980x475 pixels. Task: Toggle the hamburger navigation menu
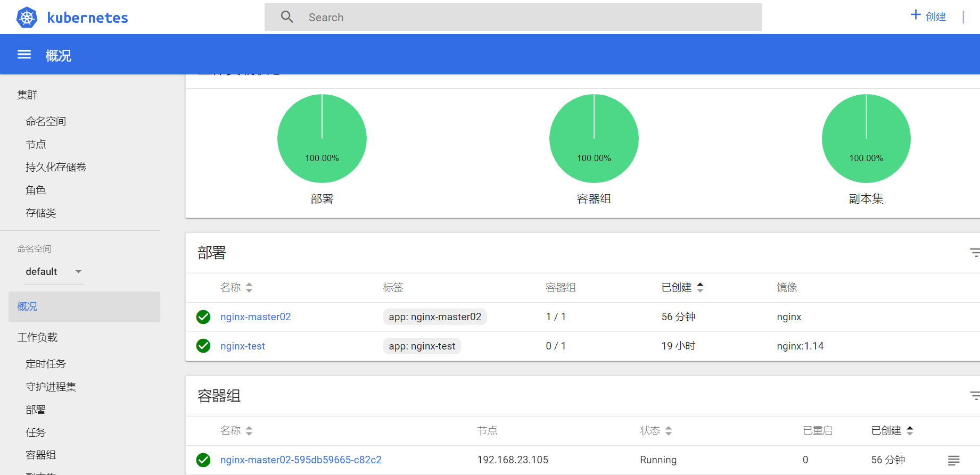coord(24,55)
